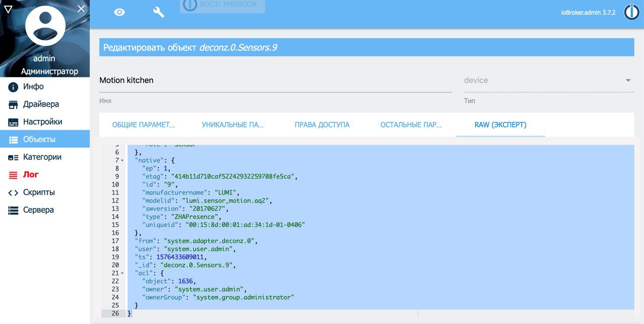This screenshot has height=324, width=644.
Task: Switch to УНИКАЛЬНЫЕ ПА... tab
Action: tap(232, 125)
